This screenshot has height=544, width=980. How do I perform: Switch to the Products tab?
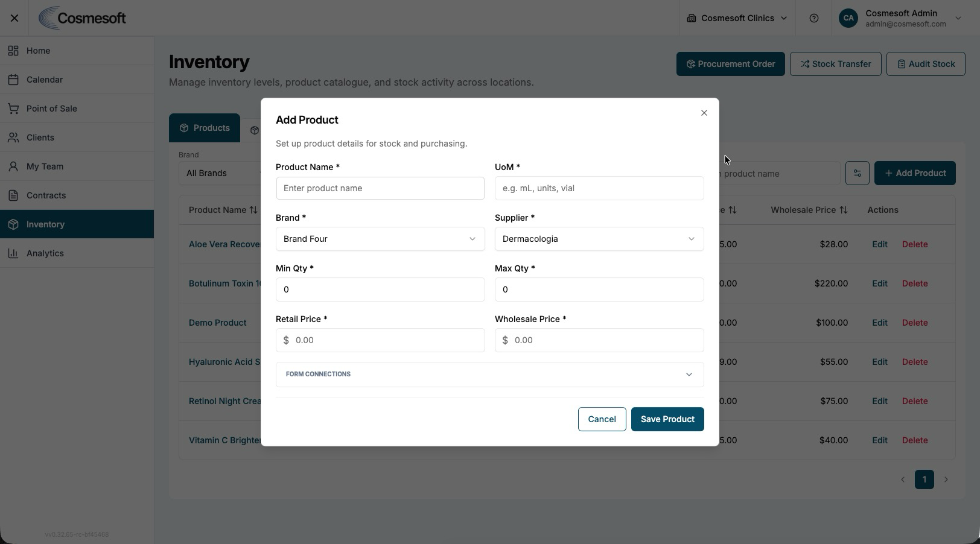[x=205, y=128]
